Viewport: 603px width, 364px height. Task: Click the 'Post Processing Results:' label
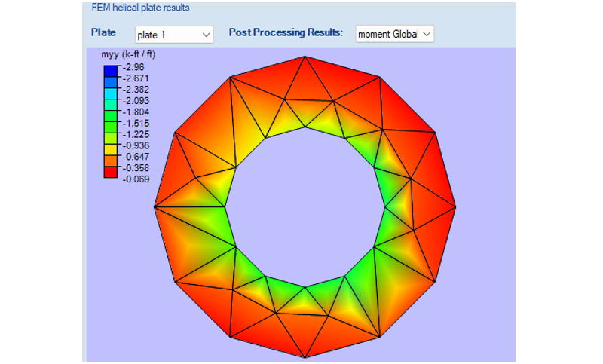pyautogui.click(x=286, y=32)
